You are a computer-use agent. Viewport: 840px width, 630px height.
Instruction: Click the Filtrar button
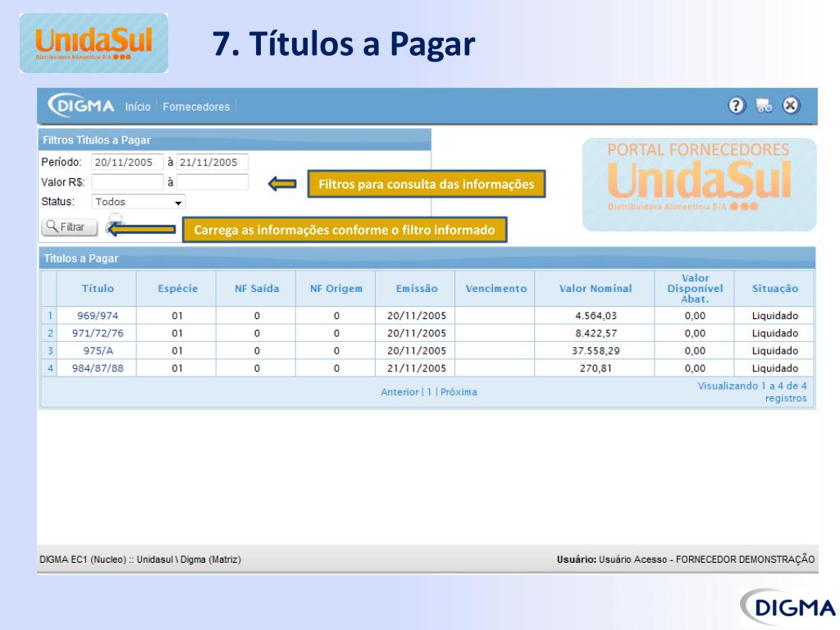coord(70,227)
